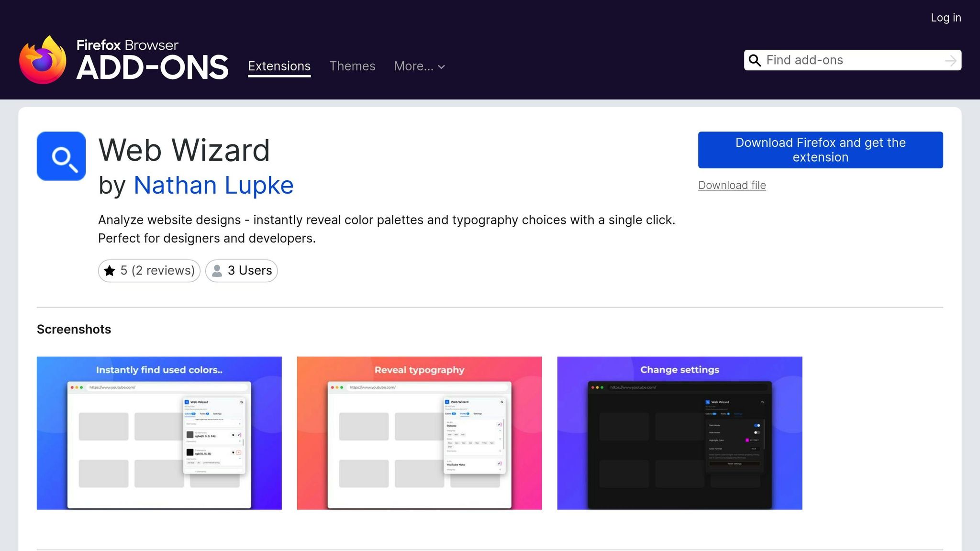Toggle the Hide Notes switch in the settings screenshot
The height and width of the screenshot is (551, 980).
click(757, 433)
